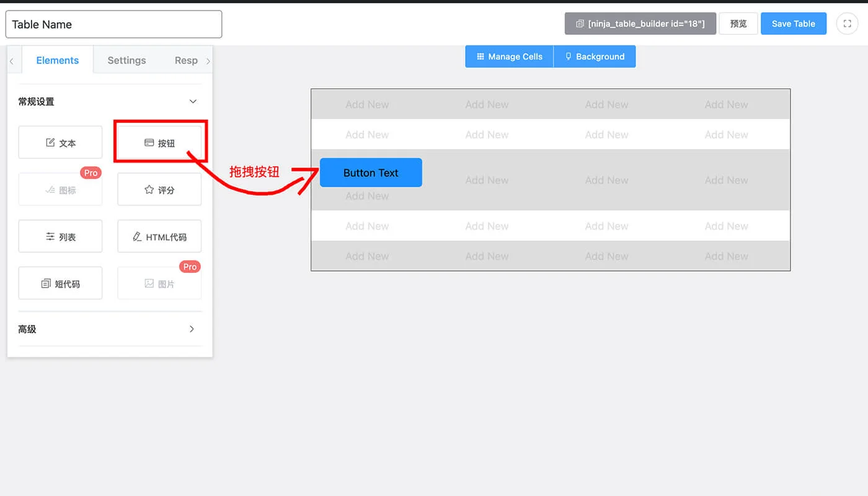Open the Elements tab
Viewport: 868px width, 496px height.
coord(58,60)
